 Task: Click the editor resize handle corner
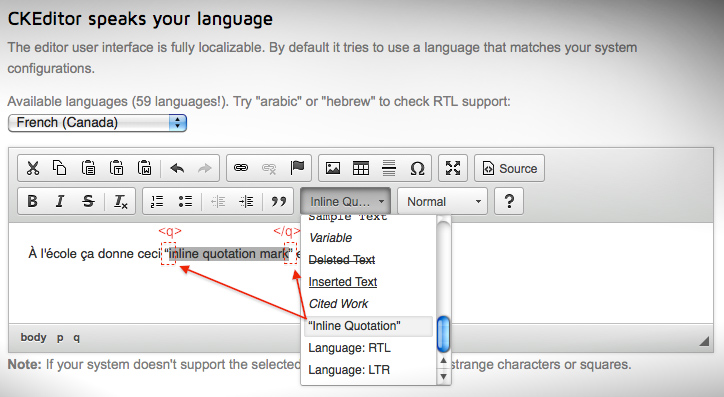point(704,341)
